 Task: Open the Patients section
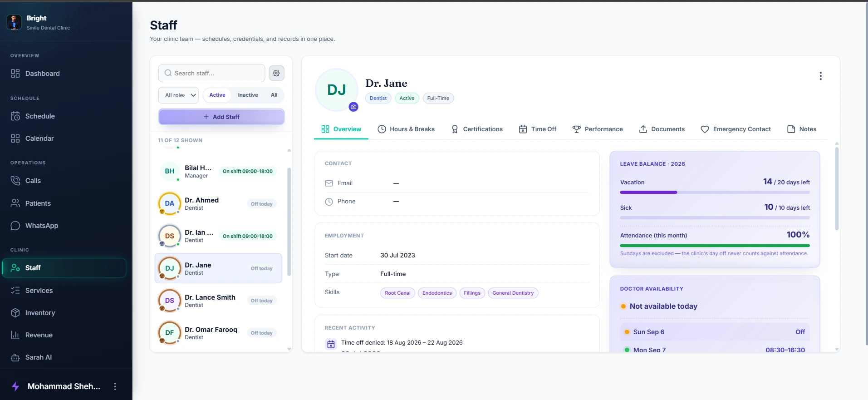(64, 203)
